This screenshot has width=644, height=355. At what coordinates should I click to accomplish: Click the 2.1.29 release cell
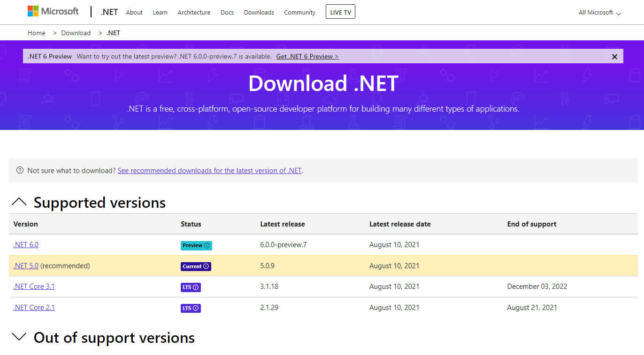(269, 308)
